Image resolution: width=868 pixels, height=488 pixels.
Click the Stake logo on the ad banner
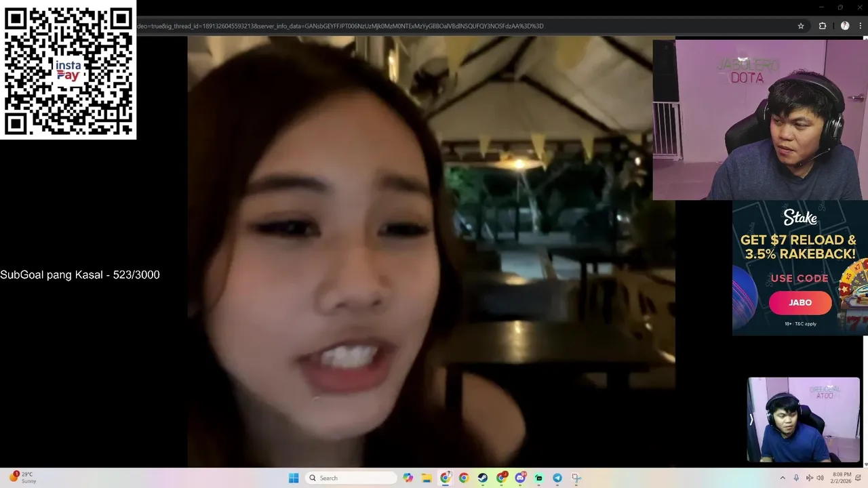tap(800, 217)
